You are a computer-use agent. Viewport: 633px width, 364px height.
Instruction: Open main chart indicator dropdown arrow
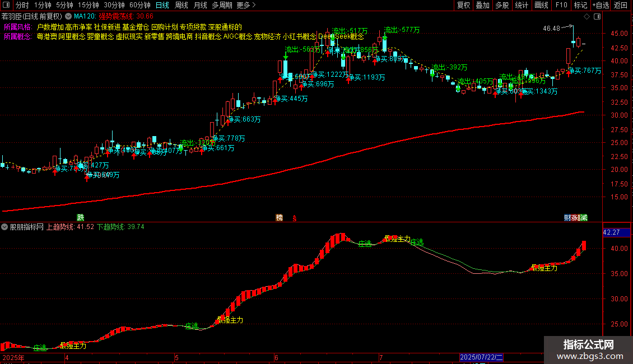pyautogui.click(x=68, y=16)
